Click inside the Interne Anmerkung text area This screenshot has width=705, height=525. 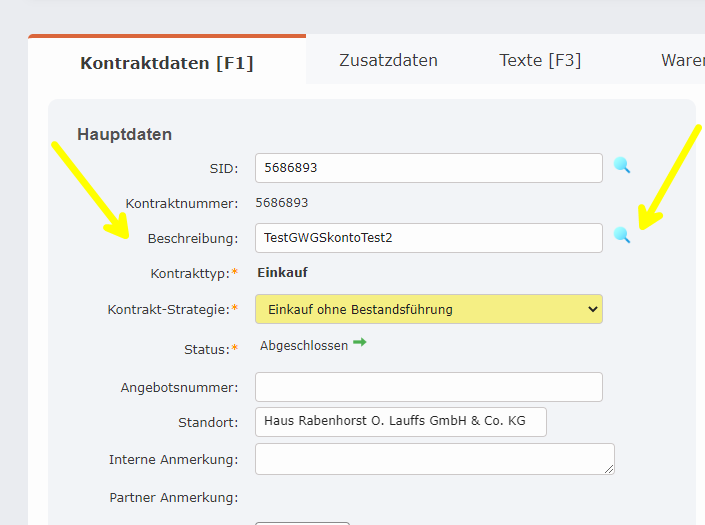(430, 458)
